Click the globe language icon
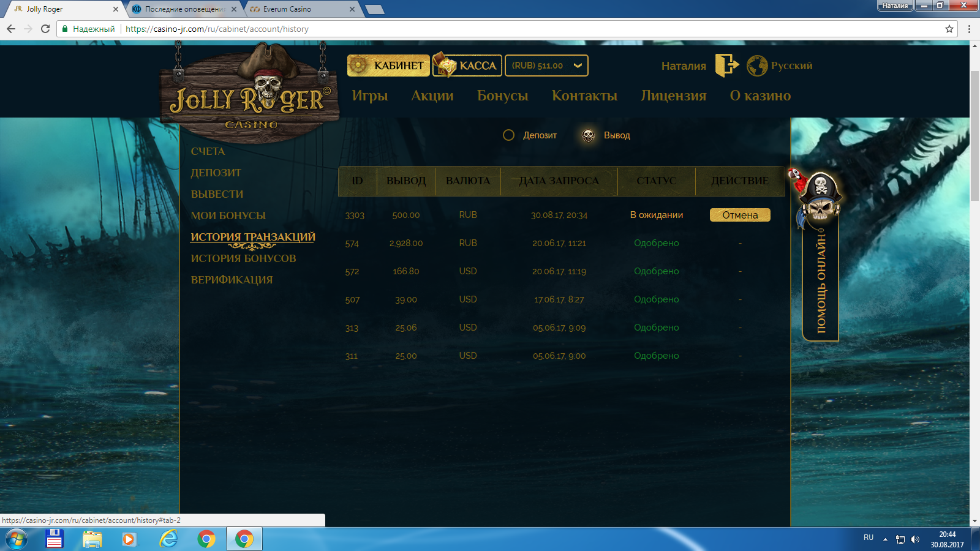 coord(757,66)
